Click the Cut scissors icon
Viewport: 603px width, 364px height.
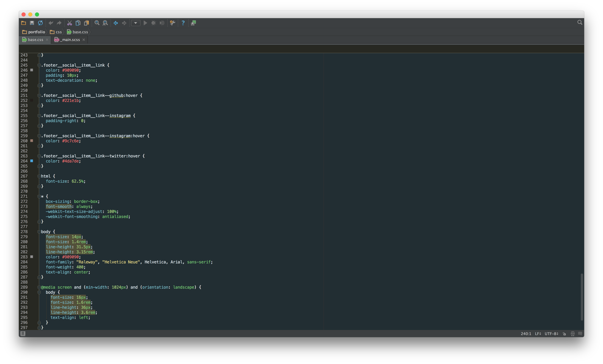click(69, 23)
